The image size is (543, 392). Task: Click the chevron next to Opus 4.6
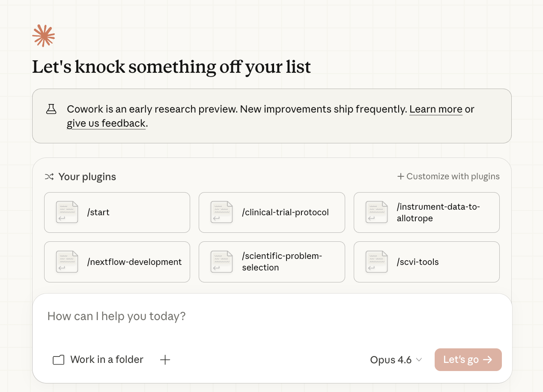pos(418,360)
